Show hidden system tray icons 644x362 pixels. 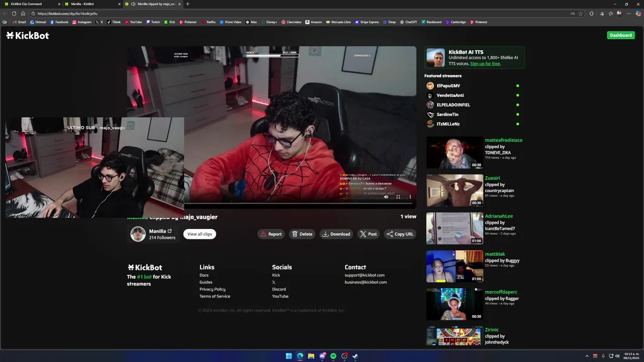pyautogui.click(x=587, y=356)
